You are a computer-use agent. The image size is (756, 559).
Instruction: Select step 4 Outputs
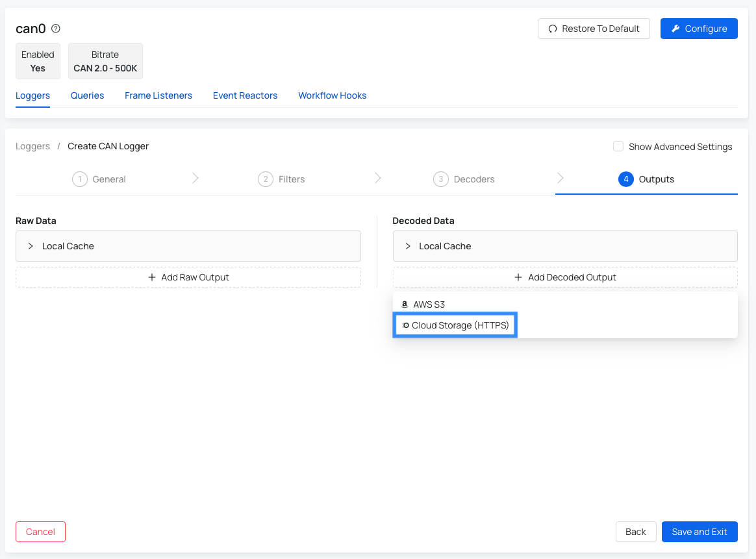pos(646,179)
